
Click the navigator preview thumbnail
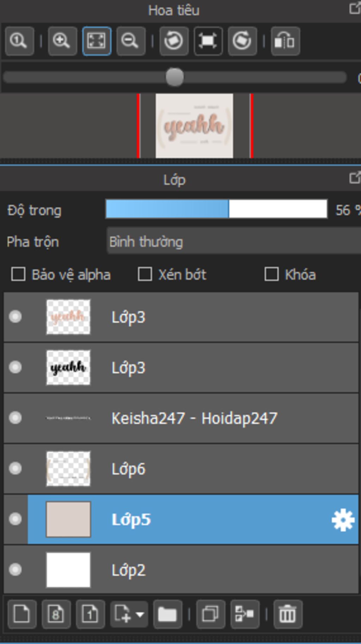[x=194, y=126]
